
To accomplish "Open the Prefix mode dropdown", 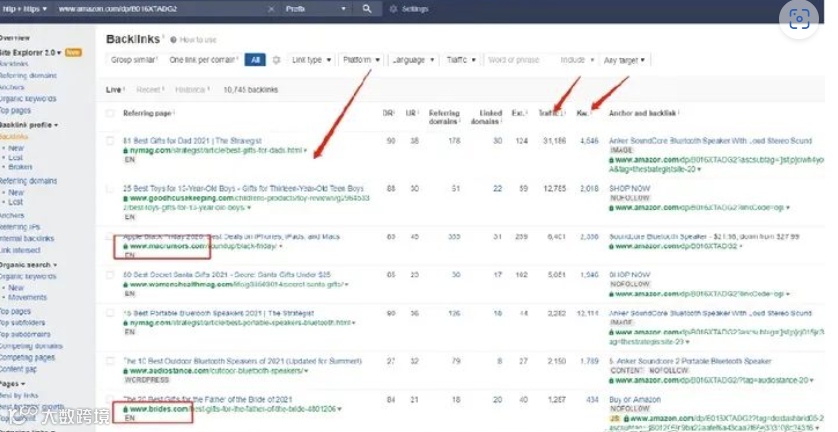I will pyautogui.click(x=315, y=9).
